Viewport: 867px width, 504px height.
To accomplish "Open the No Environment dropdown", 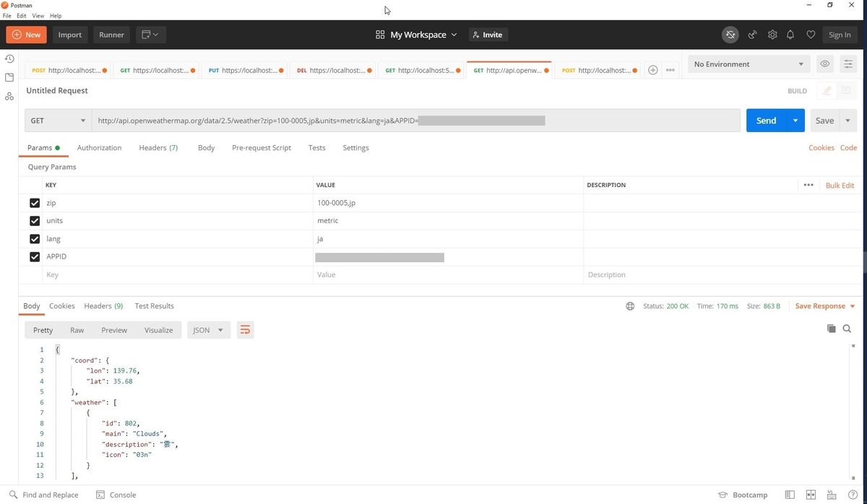I will coord(749,64).
